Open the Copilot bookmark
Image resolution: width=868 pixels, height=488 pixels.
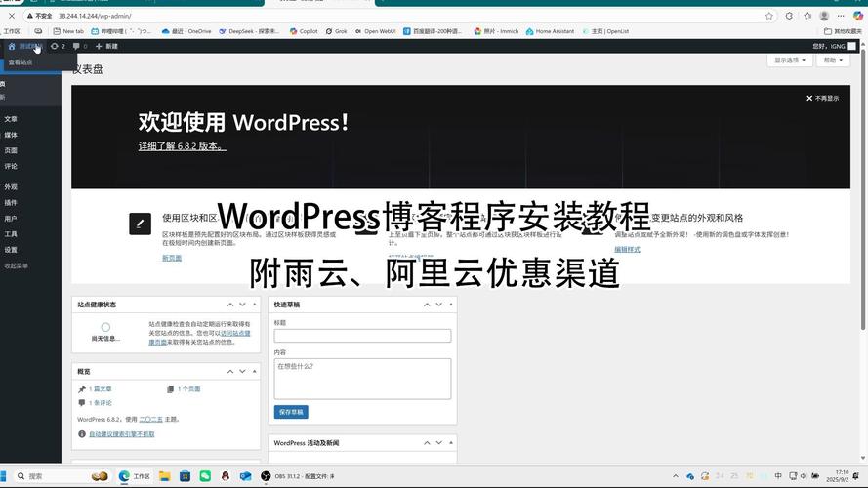(x=304, y=31)
